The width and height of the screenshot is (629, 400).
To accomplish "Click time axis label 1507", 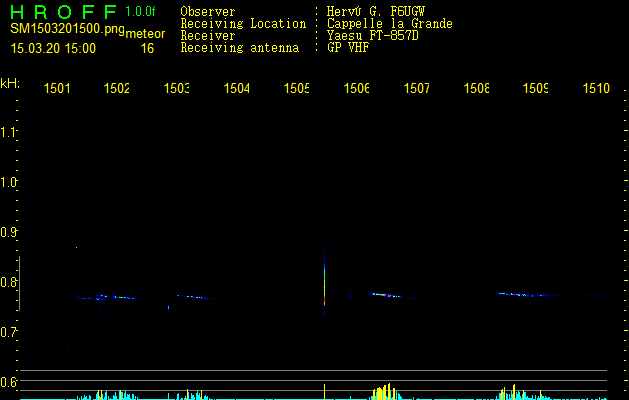I will [x=416, y=88].
